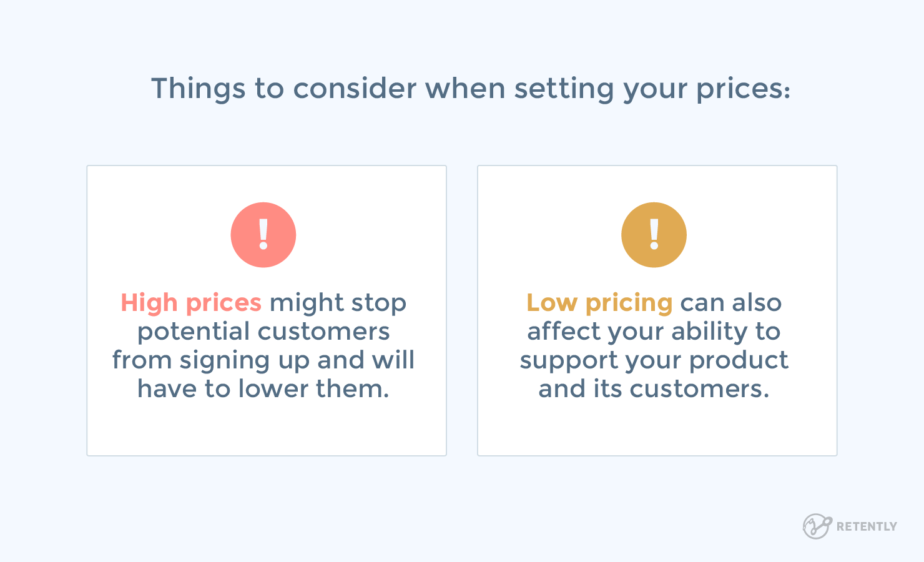The width and height of the screenshot is (924, 562).
Task: Click the word 'Things' in the heading
Action: point(198,89)
